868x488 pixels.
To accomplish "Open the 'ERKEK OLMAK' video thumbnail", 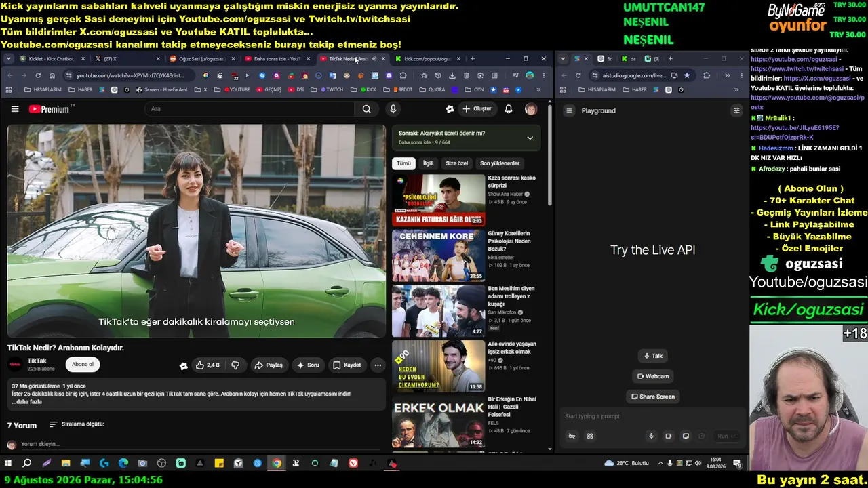I will [438, 422].
